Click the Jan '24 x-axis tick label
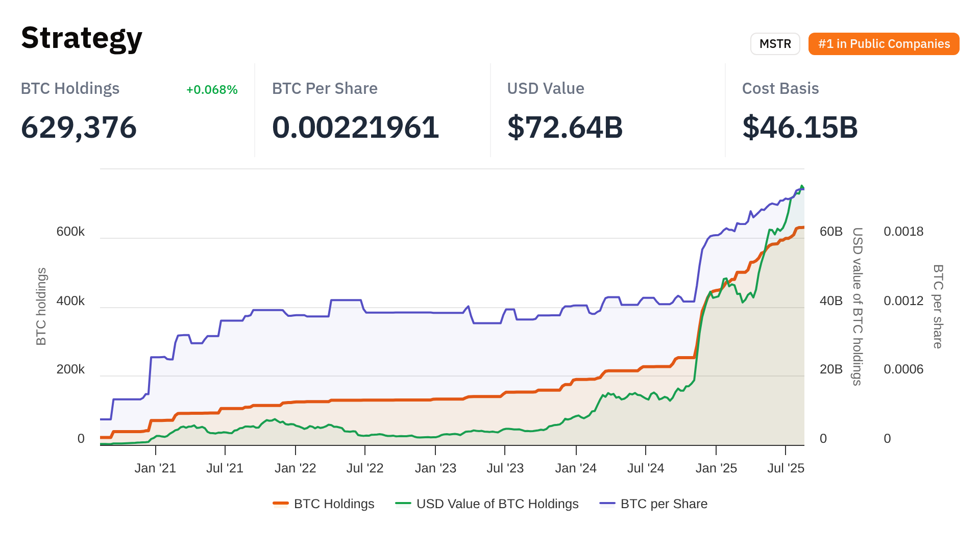 click(576, 468)
